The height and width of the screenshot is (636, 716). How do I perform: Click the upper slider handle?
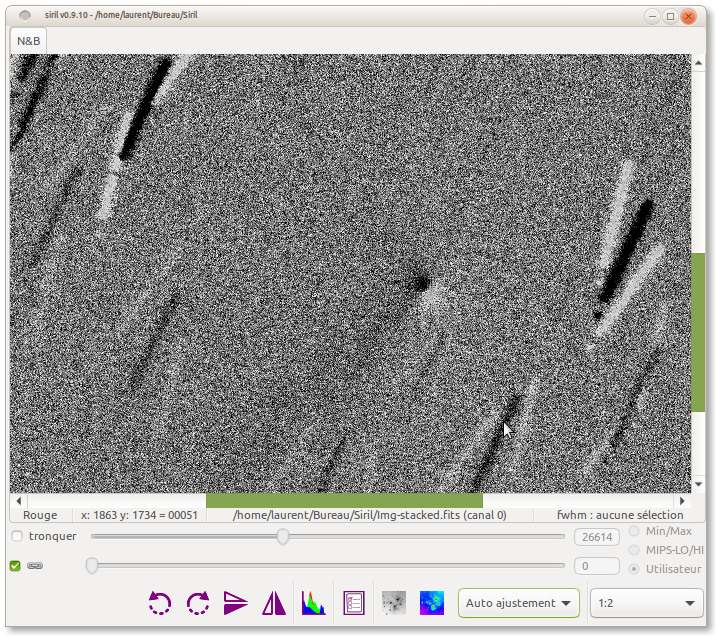tap(283, 537)
